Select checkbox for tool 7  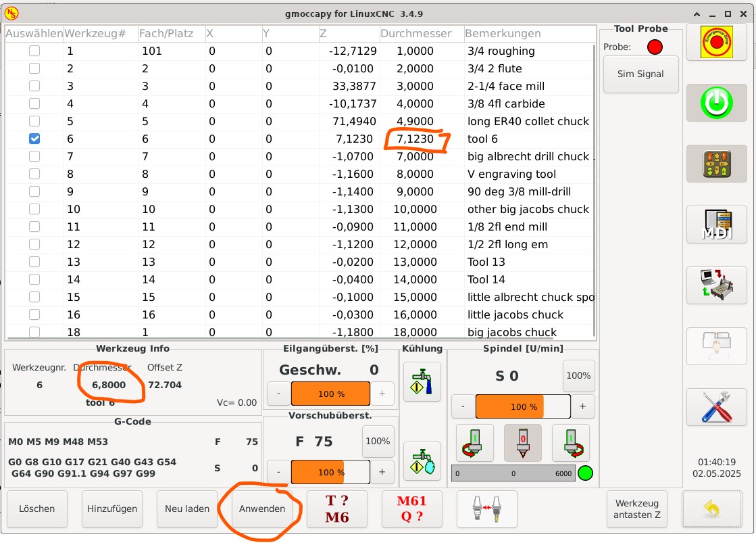[x=34, y=156]
